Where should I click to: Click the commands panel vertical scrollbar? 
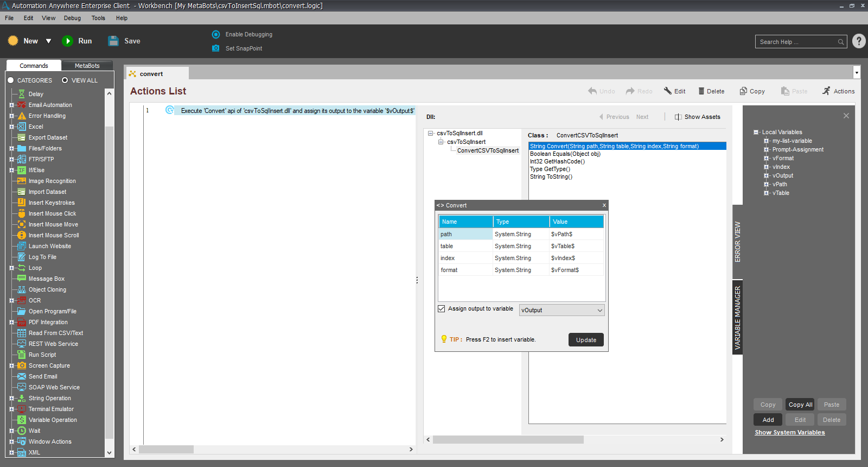click(109, 282)
